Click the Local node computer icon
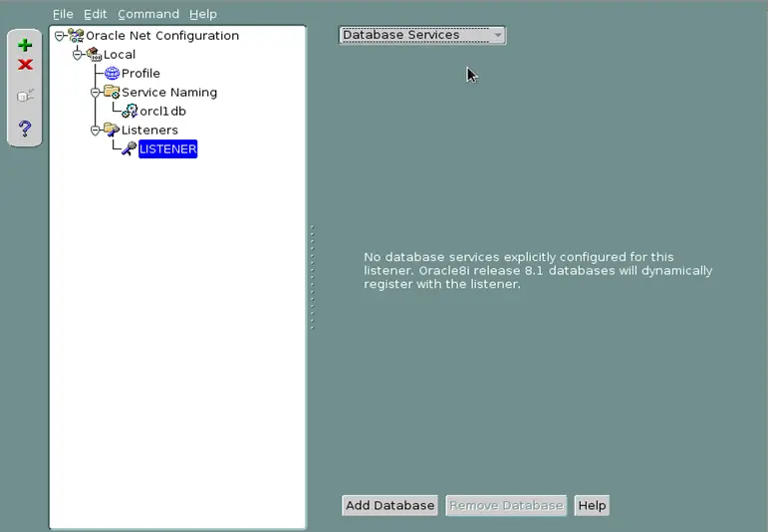 [x=94, y=55]
